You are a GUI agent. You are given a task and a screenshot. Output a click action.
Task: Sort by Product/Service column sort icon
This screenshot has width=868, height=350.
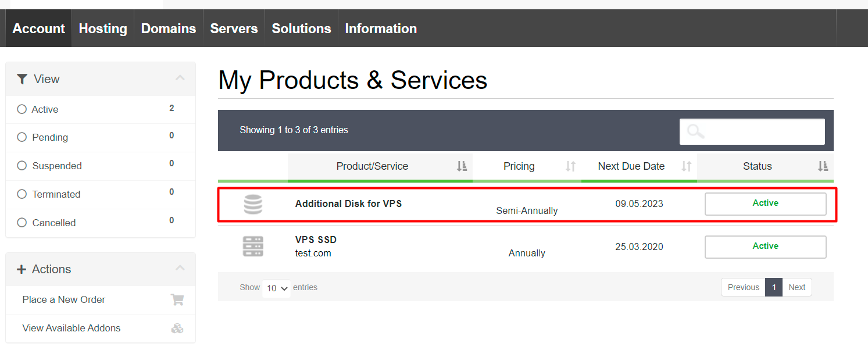coord(462,166)
